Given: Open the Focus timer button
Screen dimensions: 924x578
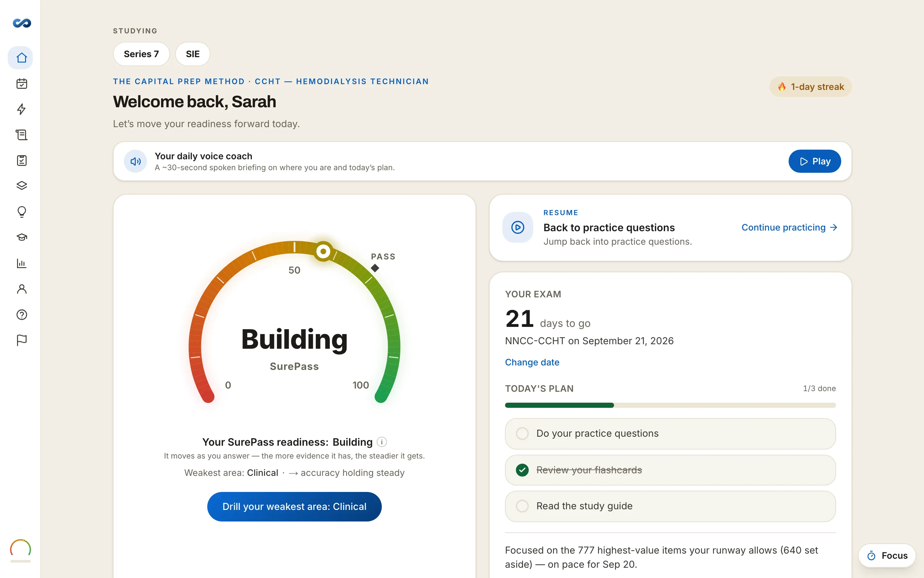Looking at the screenshot, I should pyautogui.click(x=886, y=556).
